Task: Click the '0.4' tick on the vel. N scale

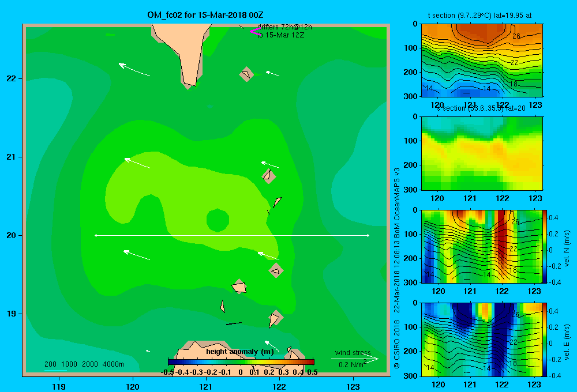Action: (x=553, y=218)
